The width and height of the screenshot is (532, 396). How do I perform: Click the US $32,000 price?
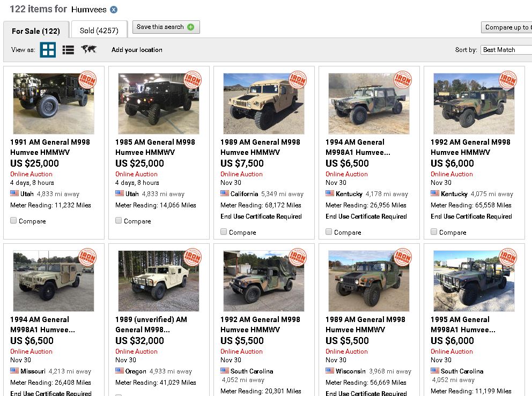139,340
